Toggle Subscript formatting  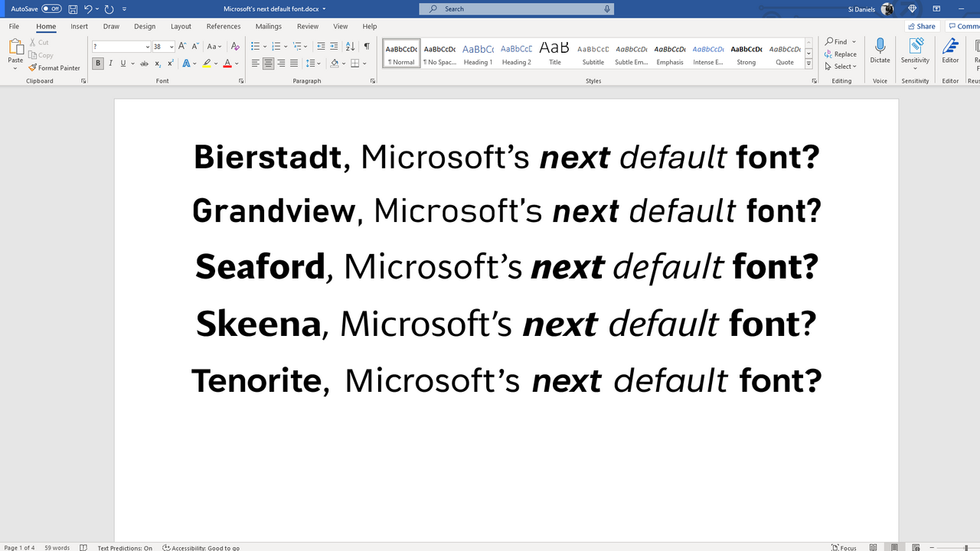click(158, 64)
